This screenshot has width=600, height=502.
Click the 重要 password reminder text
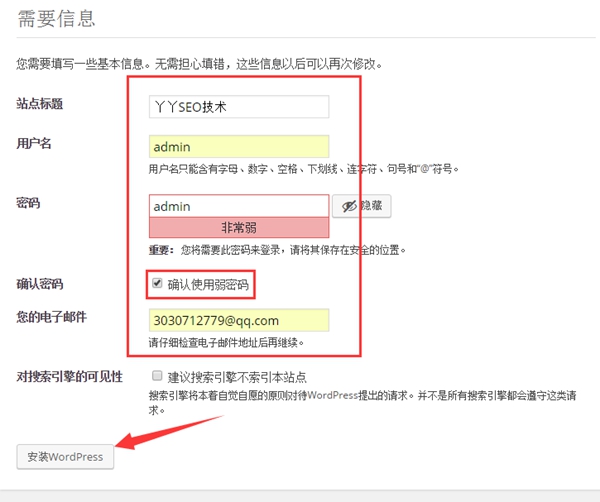pyautogui.click(x=277, y=250)
